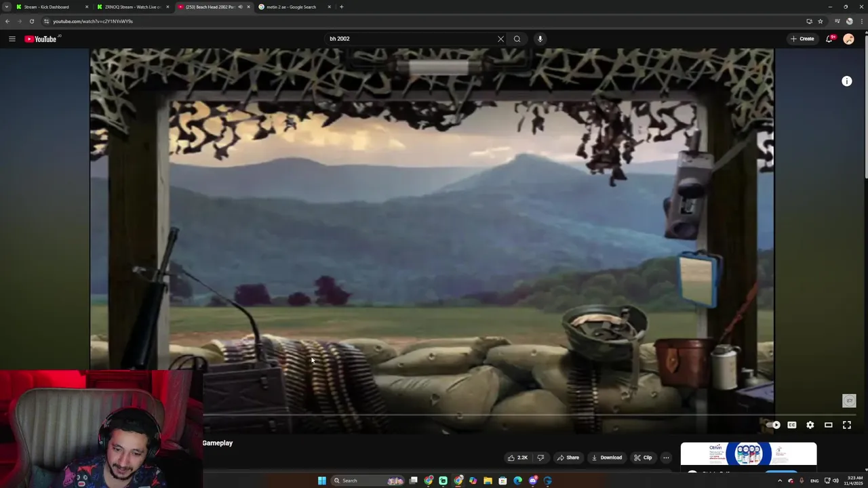The height and width of the screenshot is (488, 868).
Task: Switch to theater mode
Action: pos(828,425)
